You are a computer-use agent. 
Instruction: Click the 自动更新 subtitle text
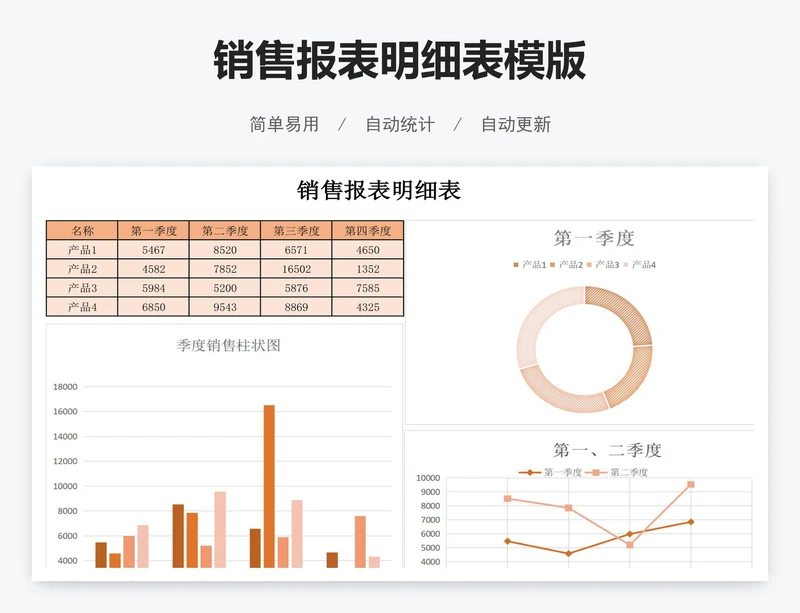(x=516, y=124)
